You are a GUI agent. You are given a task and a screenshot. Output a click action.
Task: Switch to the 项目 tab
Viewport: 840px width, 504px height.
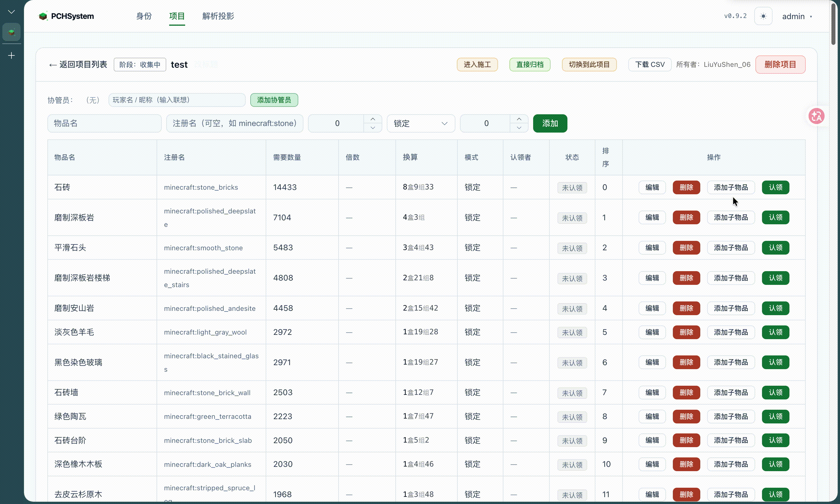(177, 16)
